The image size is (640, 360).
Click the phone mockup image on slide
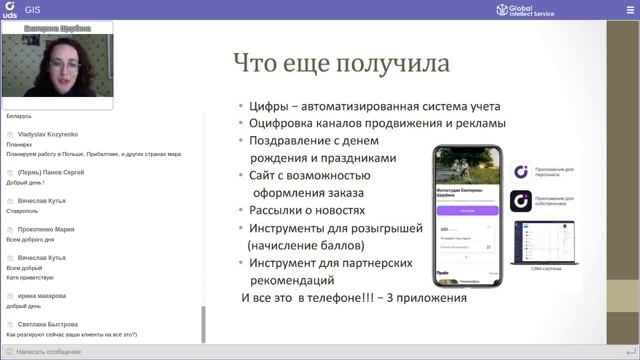coord(467,216)
